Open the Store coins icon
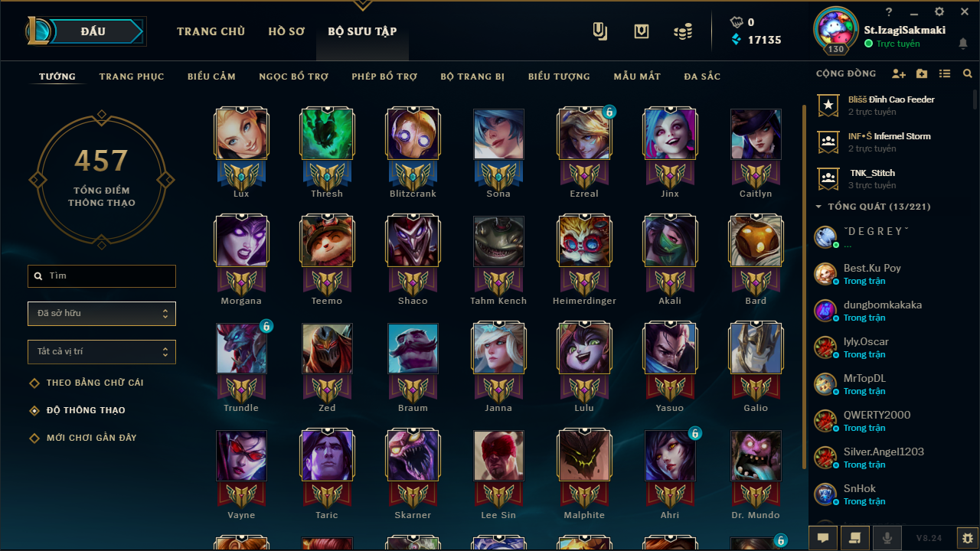The height and width of the screenshot is (551, 980). point(683,31)
